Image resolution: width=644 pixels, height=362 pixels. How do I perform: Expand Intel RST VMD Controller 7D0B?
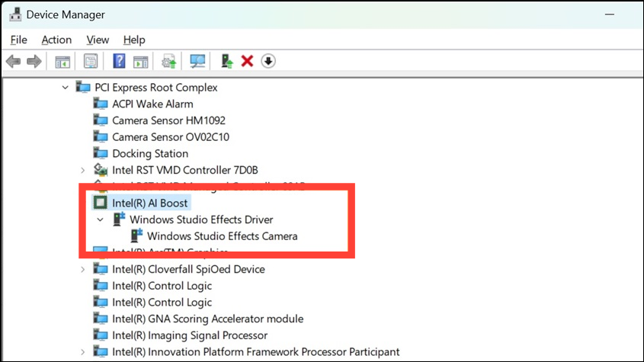(x=82, y=170)
